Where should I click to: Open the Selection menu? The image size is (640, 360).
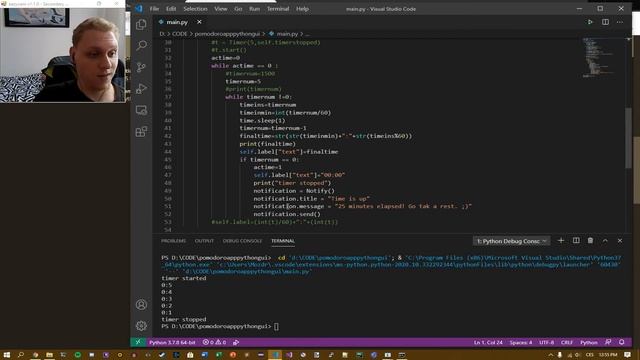click(195, 9)
